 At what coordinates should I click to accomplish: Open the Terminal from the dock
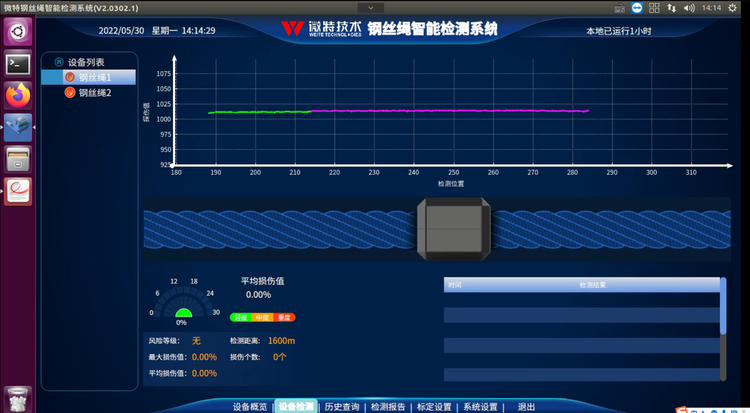tap(17, 64)
